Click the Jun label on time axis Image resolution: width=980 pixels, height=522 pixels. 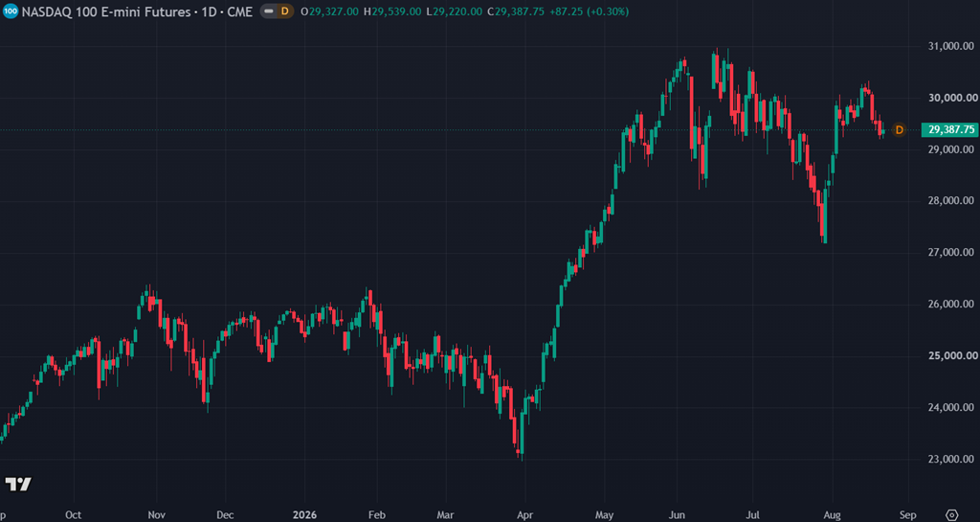click(677, 515)
